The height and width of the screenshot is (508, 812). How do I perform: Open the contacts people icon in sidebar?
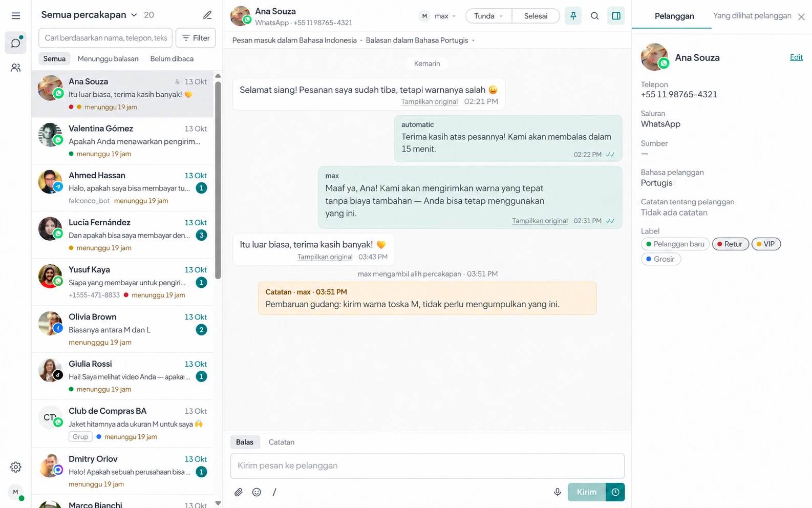click(x=16, y=68)
